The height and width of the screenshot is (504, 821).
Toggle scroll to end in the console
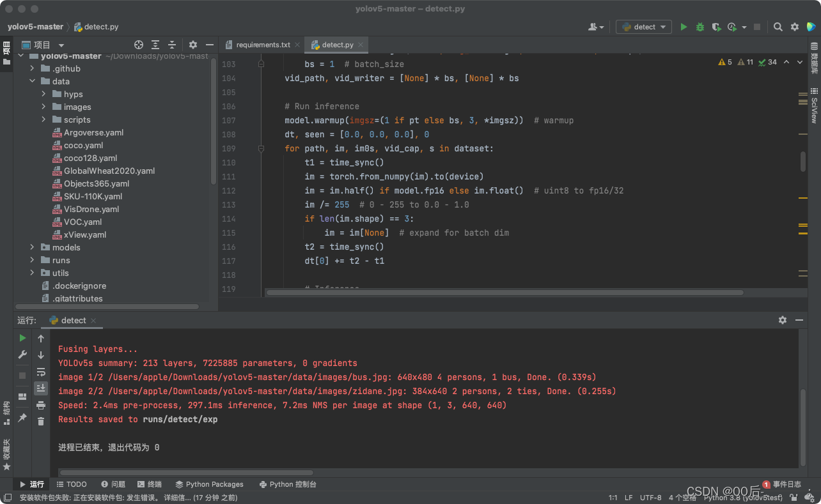[41, 388]
